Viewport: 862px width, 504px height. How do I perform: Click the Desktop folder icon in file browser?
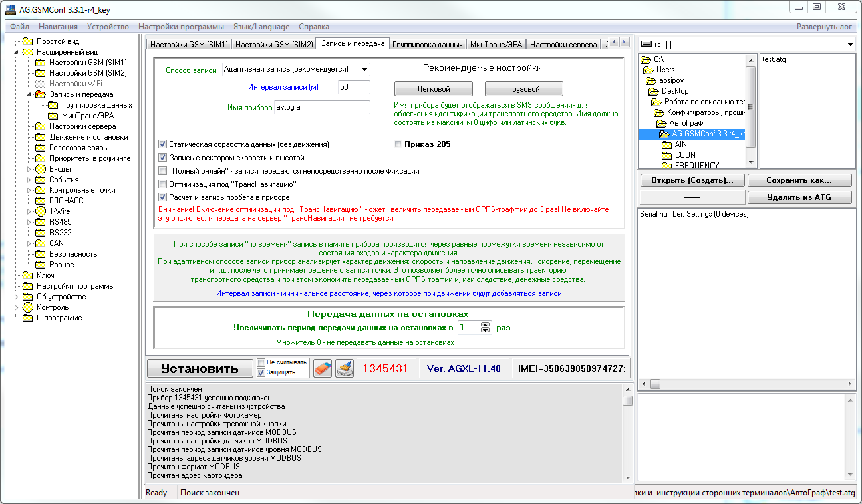tap(653, 91)
